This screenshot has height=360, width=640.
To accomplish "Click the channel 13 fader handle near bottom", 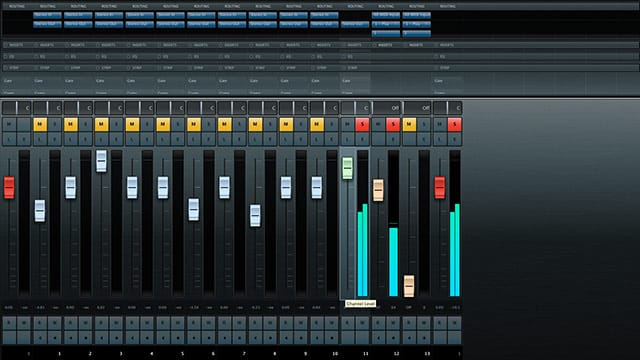I will tap(409, 286).
